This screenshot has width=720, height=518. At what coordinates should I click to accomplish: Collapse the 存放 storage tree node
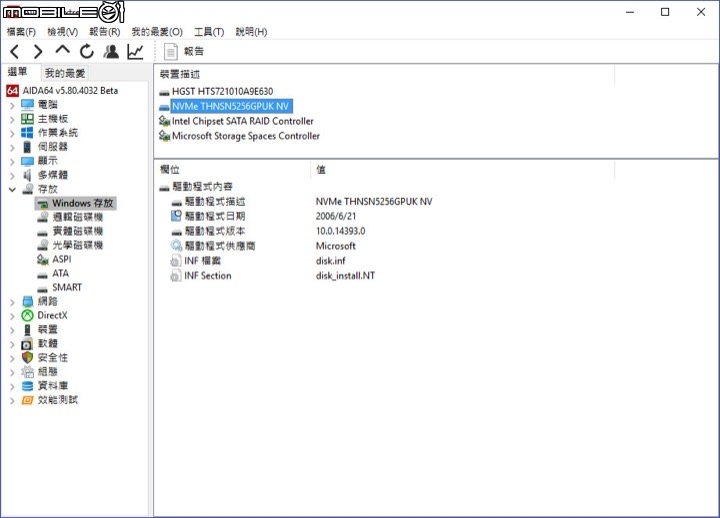tap(12, 189)
